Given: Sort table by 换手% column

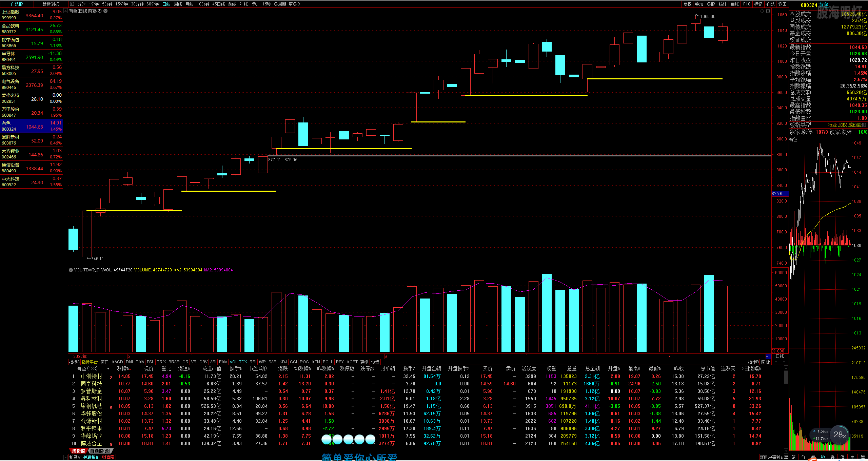Looking at the screenshot, I should pyautogui.click(x=236, y=368).
